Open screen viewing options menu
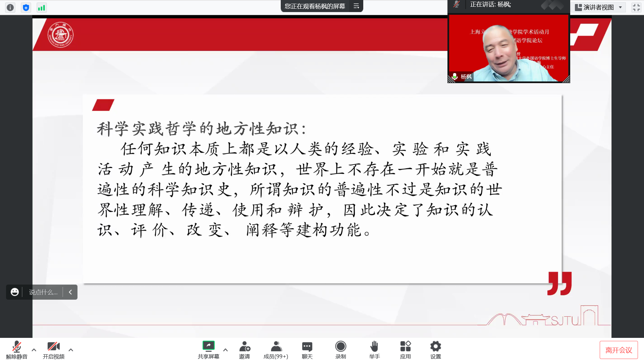644x362 pixels. (x=356, y=6)
